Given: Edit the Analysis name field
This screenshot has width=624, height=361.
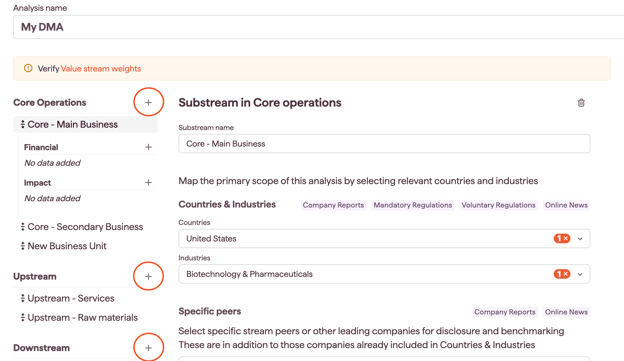Looking at the screenshot, I should click(x=318, y=27).
